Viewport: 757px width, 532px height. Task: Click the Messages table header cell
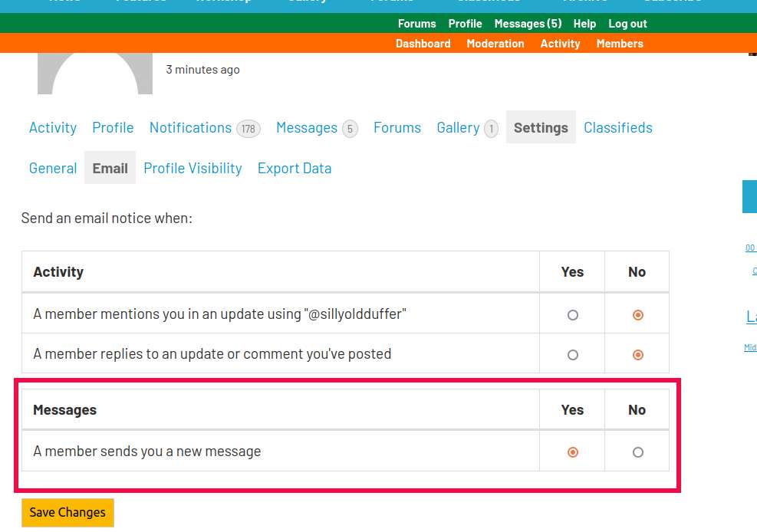(x=281, y=410)
